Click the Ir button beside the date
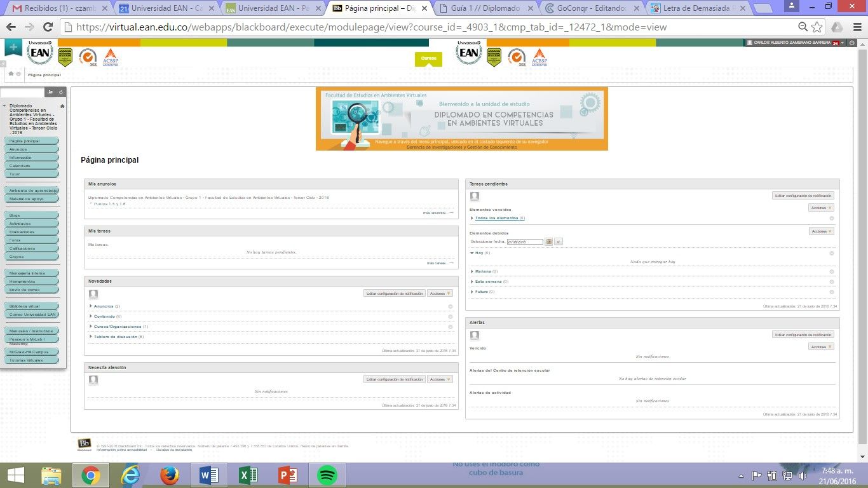Screen dimensions: 868x488 (559, 241)
